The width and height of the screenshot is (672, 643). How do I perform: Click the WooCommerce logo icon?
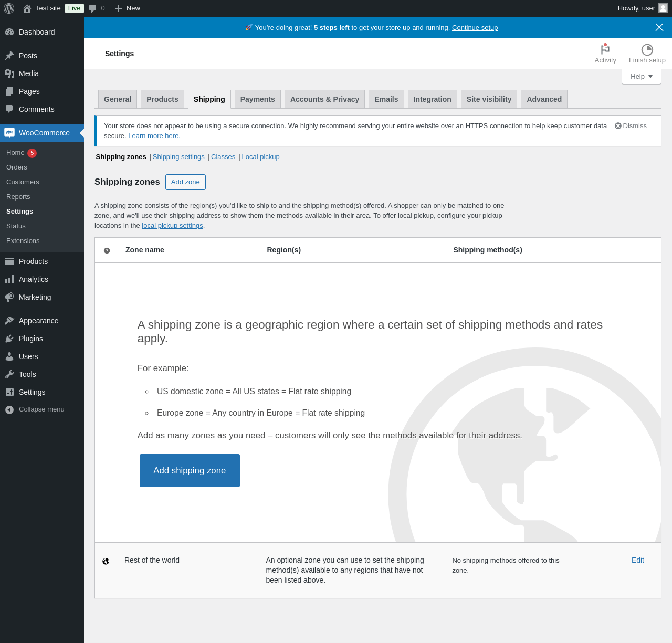click(x=9, y=133)
